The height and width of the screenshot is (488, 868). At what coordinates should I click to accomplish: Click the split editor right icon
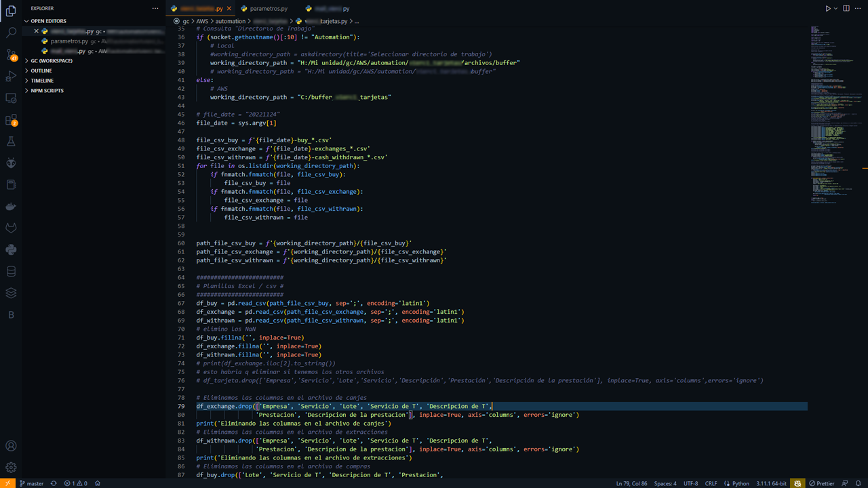(x=846, y=9)
